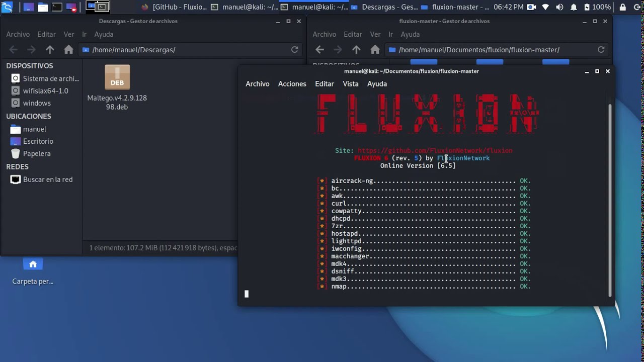Viewport: 644px width, 362px height.
Task: Open Editar menu in the terminal
Action: (x=325, y=84)
